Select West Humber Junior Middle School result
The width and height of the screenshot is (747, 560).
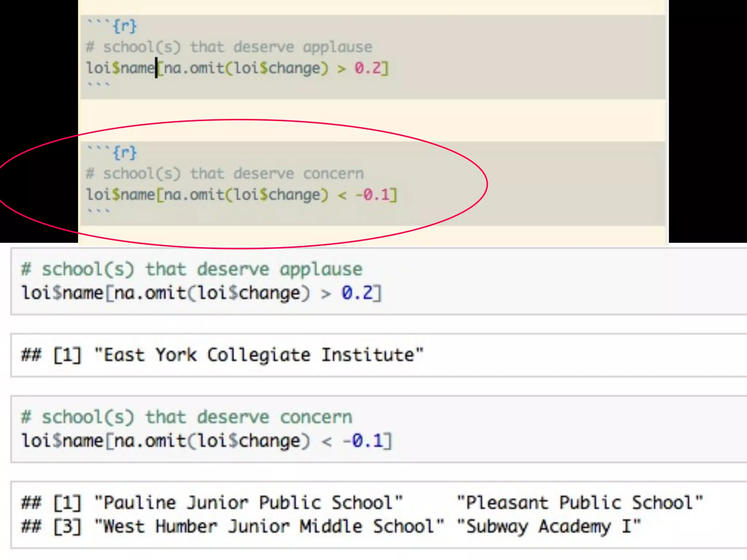pyautogui.click(x=269, y=527)
